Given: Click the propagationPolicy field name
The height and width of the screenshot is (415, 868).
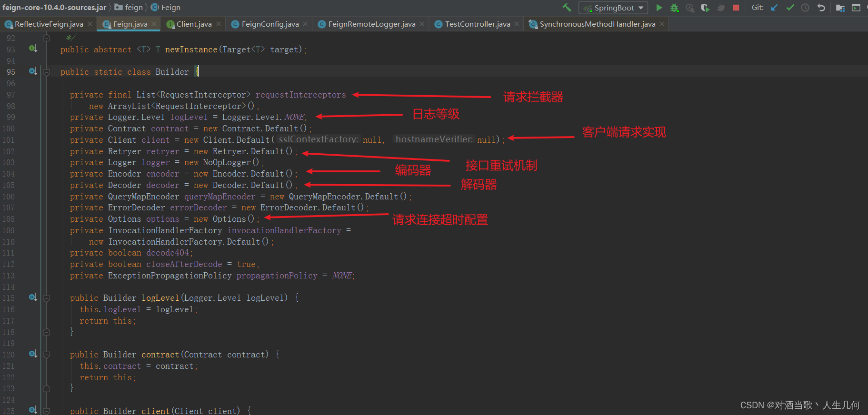Looking at the screenshot, I should 277,276.
